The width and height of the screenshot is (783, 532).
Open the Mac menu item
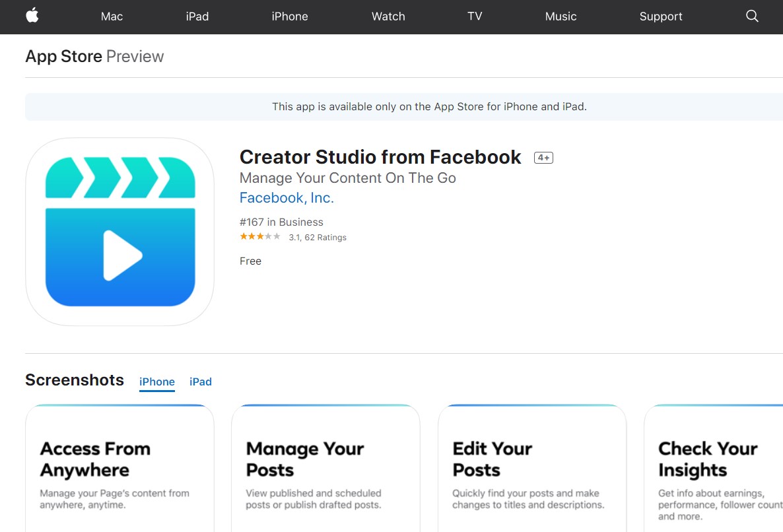pos(112,17)
